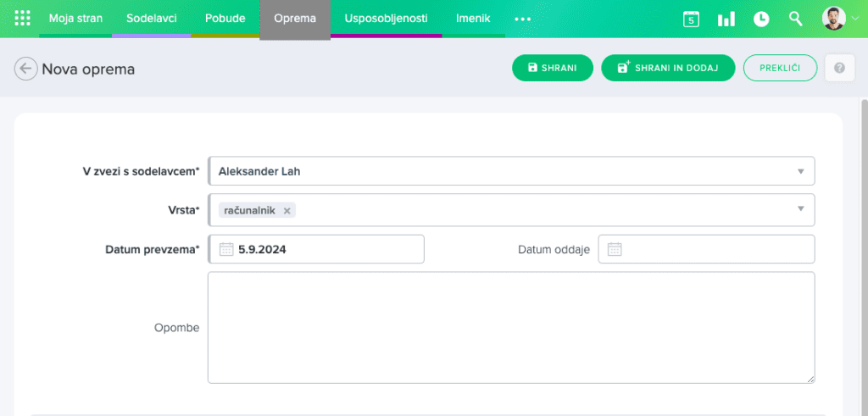Click into the Opombe text area

pos(510,327)
